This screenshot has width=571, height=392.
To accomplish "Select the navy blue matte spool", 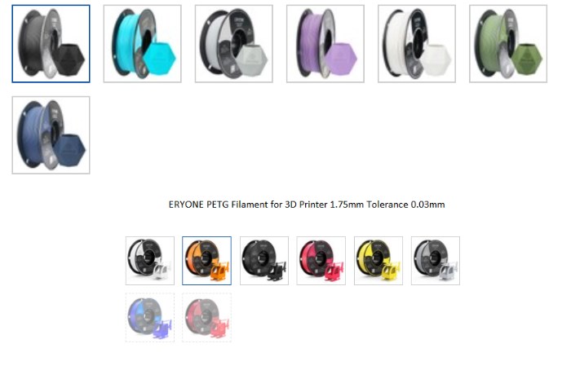I will [x=51, y=135].
